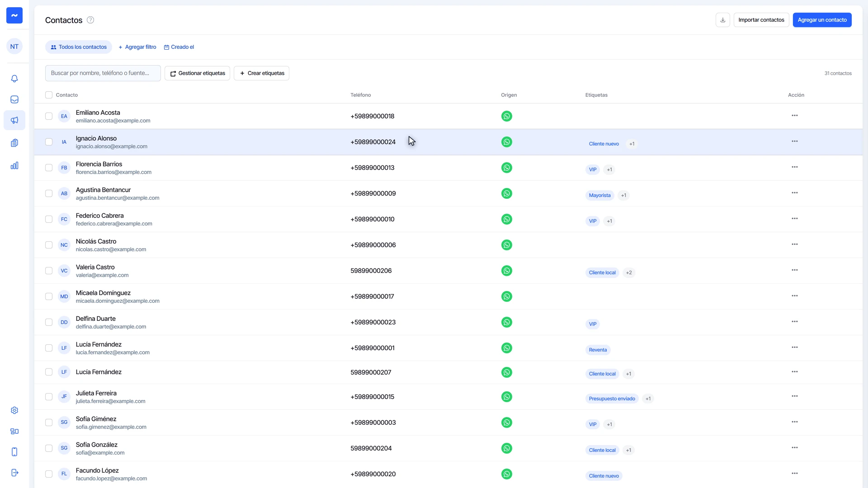This screenshot has width=868, height=488.
Task: Click the app logo at top of sidebar
Action: point(14,15)
